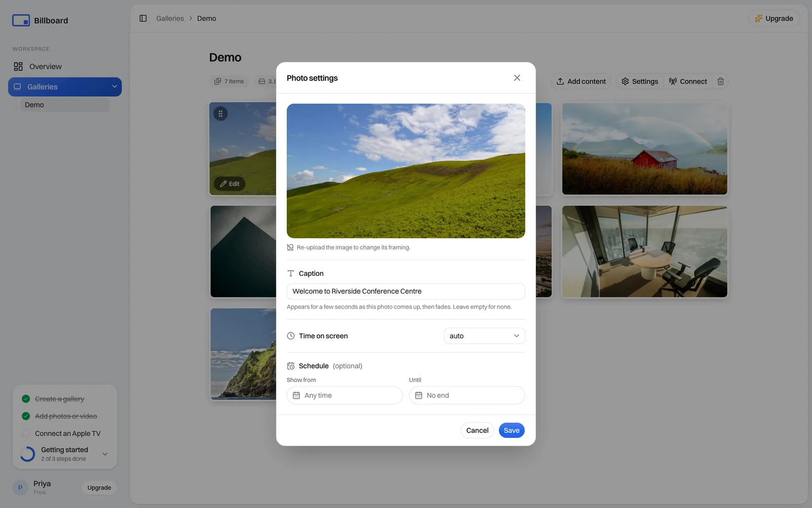Click the calendar icon in No end
The image size is (812, 508).
pyautogui.click(x=419, y=395)
